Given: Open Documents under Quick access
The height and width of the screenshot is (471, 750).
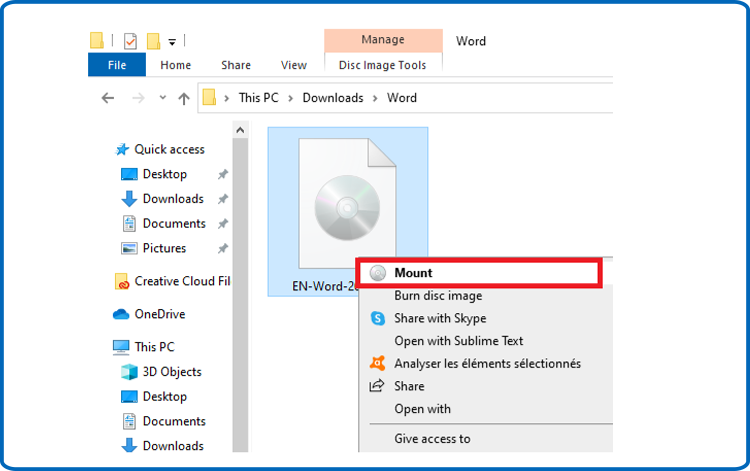Looking at the screenshot, I should tap(174, 224).
